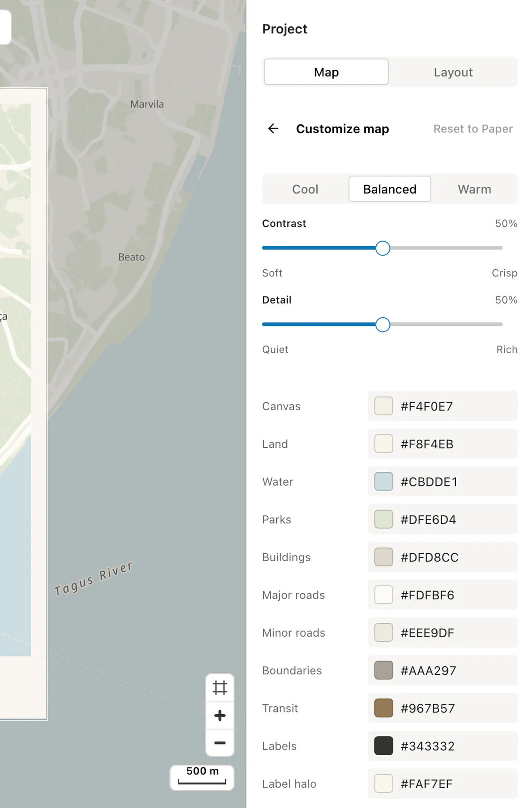Switch to the Map tab
The height and width of the screenshot is (808, 532).
click(x=326, y=72)
